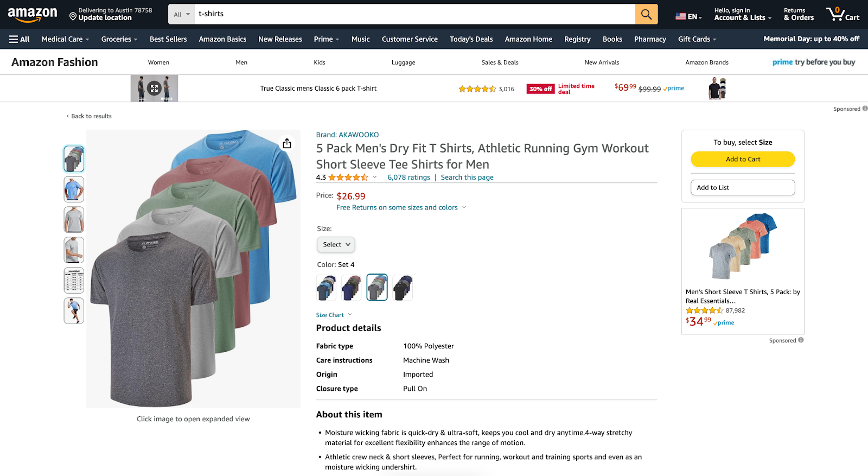Open the search category All dropdown
Image resolution: width=868 pixels, height=476 pixels.
pyautogui.click(x=182, y=14)
